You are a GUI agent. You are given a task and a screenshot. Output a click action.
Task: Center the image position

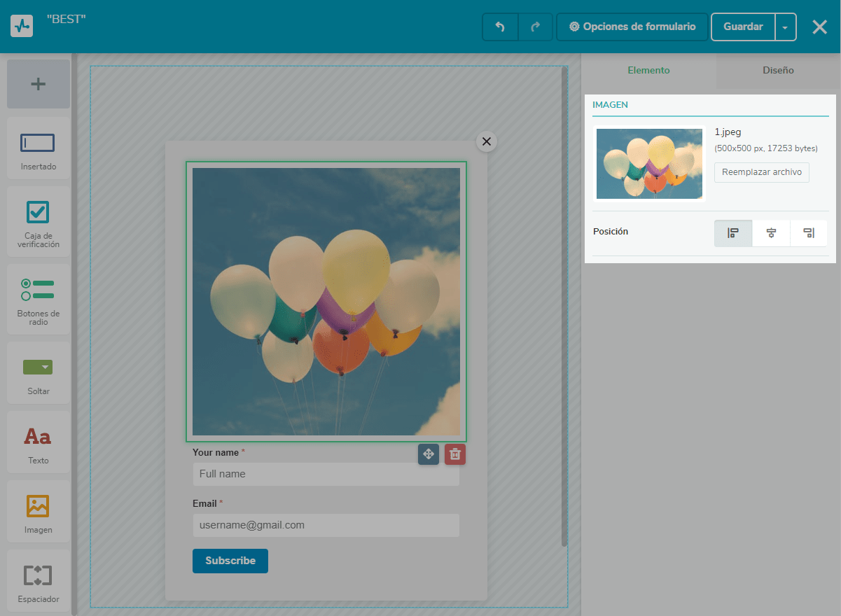coord(771,233)
